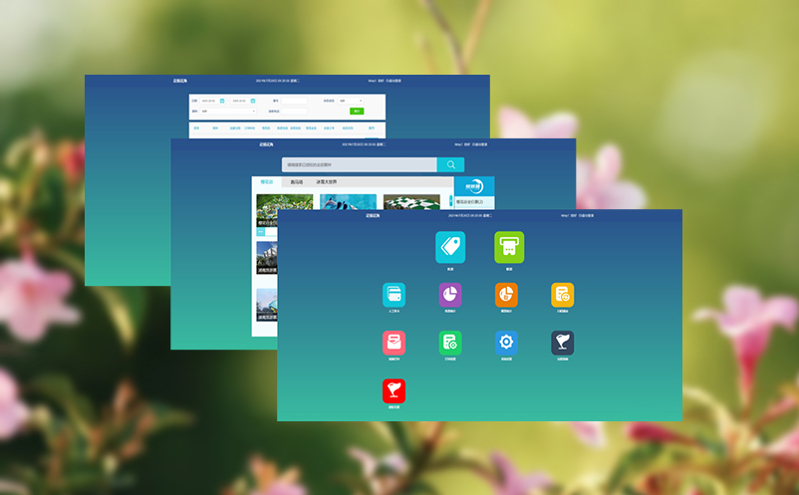
Task: Switch to the 冰雪大世界 tab
Action: click(x=327, y=182)
